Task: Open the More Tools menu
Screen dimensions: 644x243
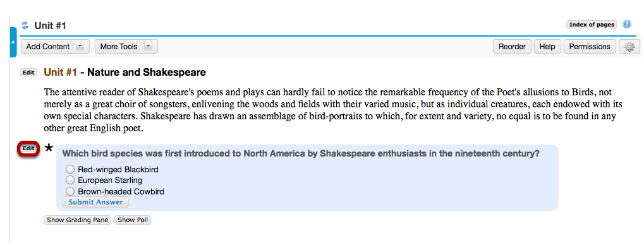Action: 119,46
